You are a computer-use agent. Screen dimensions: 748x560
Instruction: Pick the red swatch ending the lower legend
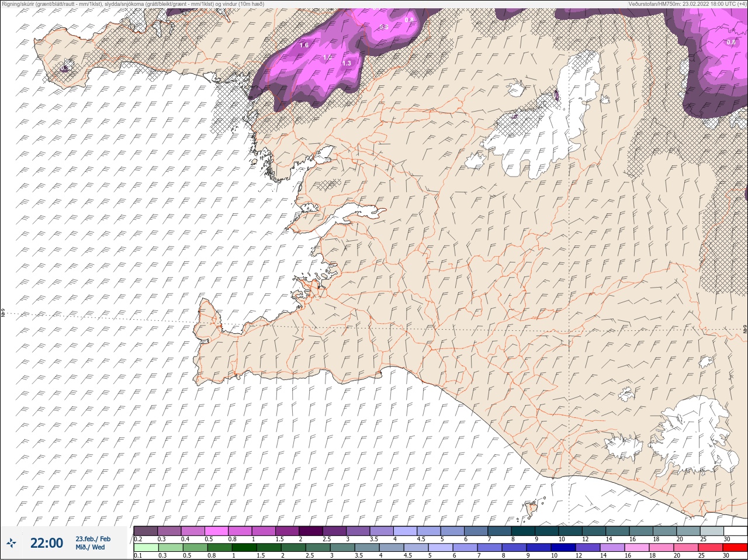[x=735, y=548]
